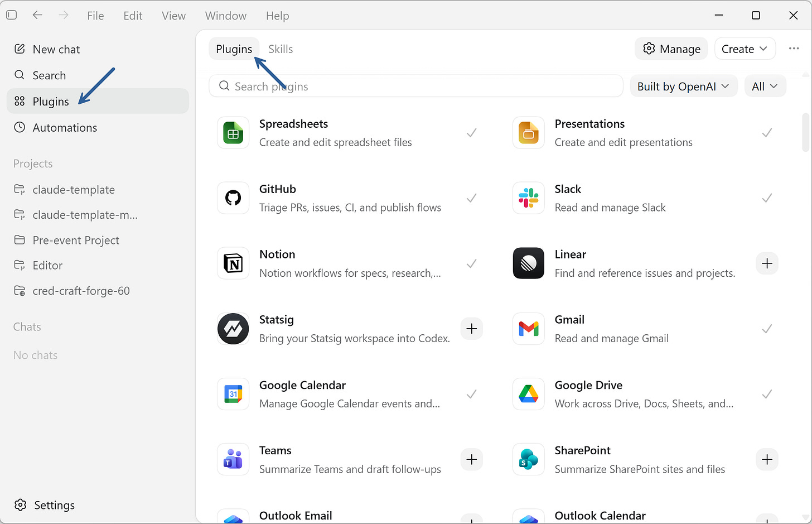Image resolution: width=812 pixels, height=524 pixels.
Task: Go back with the left arrow
Action: pos(37,15)
